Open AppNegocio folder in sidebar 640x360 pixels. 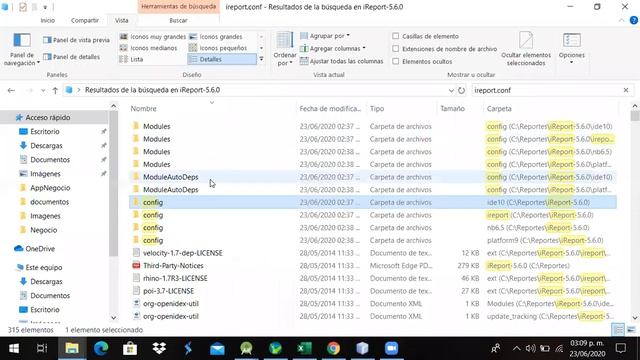pos(50,188)
